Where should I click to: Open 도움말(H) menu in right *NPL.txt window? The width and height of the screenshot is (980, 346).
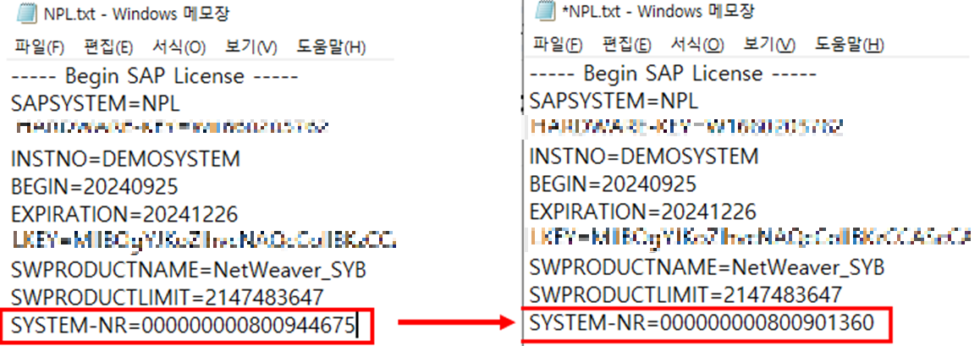[850, 44]
